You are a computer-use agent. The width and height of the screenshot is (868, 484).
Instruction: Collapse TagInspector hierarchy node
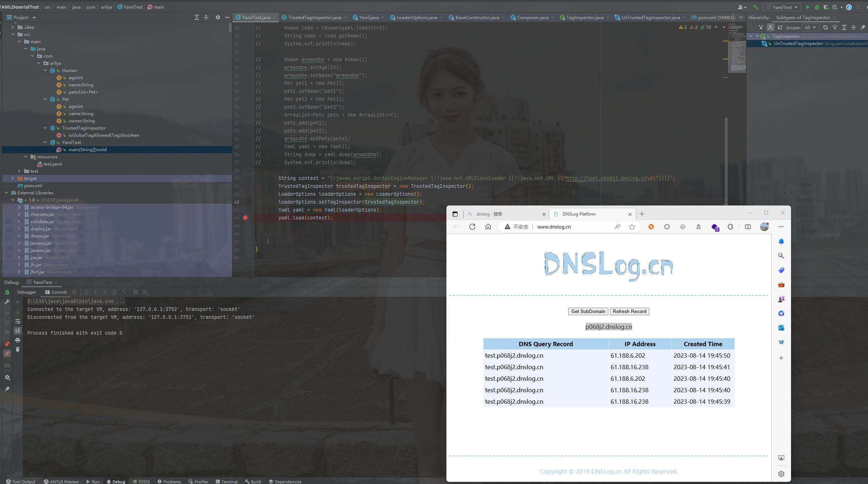[751, 36]
